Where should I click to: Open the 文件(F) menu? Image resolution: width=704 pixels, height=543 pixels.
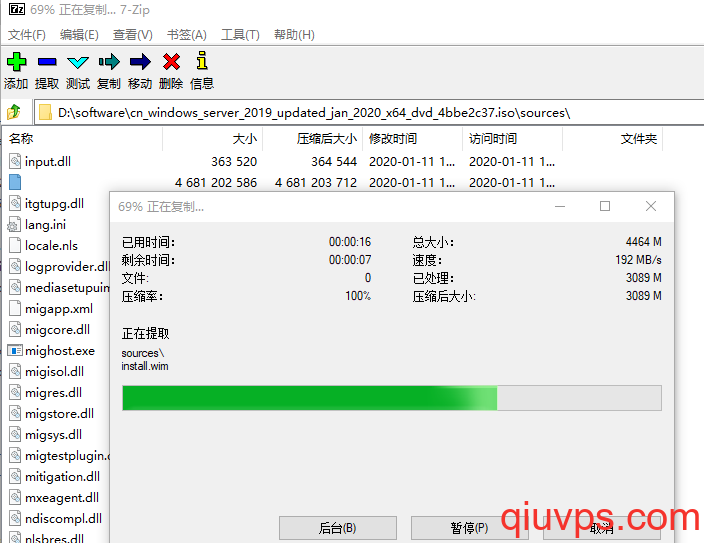[x=27, y=35]
